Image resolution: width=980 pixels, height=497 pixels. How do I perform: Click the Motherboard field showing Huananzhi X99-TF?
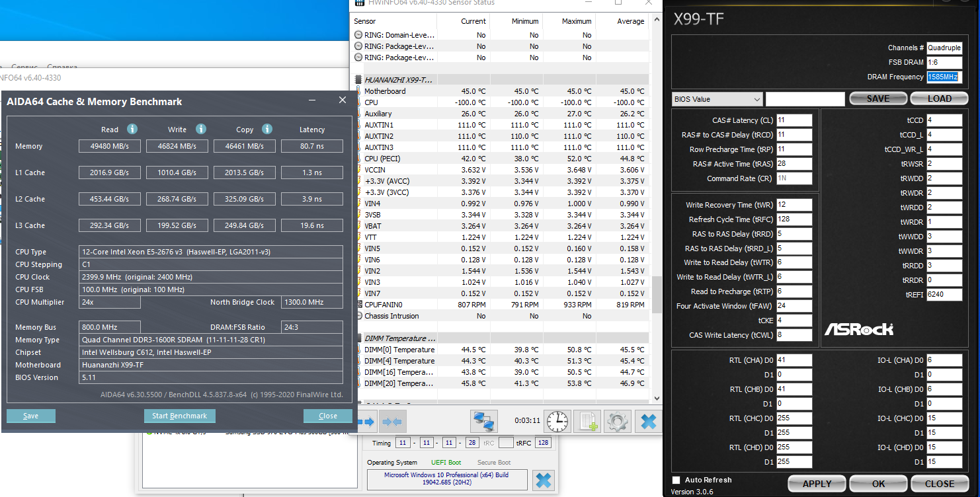coord(211,365)
